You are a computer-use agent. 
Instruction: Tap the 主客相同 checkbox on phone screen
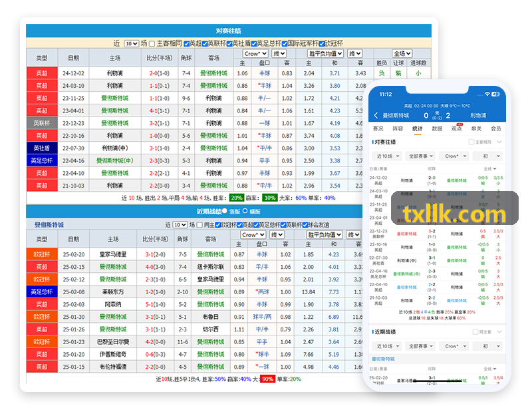[x=471, y=142]
